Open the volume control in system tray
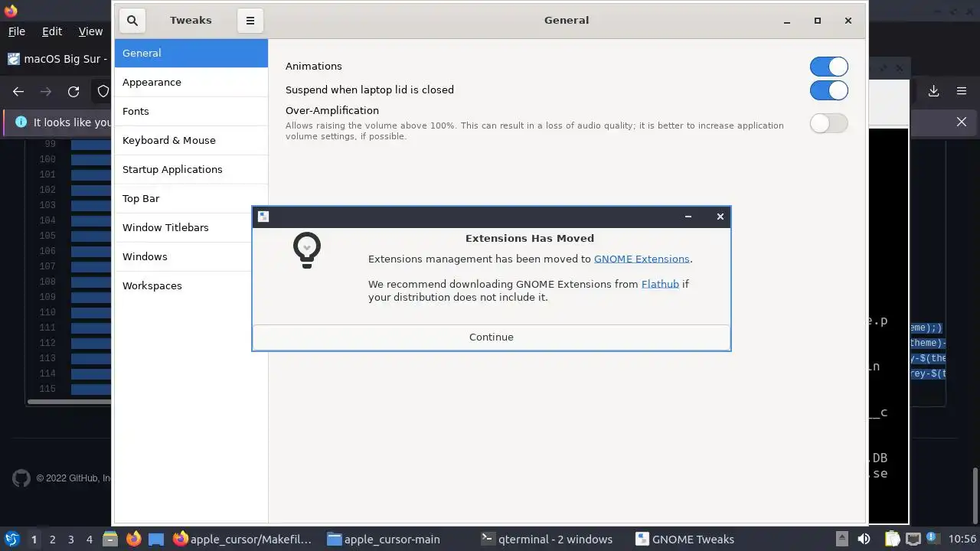Image resolution: width=980 pixels, height=551 pixels. 864,539
